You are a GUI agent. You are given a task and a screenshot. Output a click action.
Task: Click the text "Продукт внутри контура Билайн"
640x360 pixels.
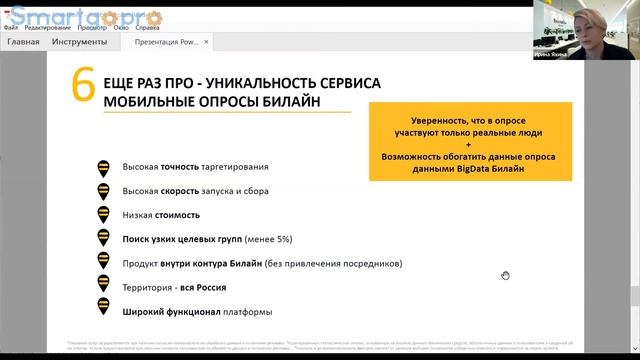click(x=192, y=263)
